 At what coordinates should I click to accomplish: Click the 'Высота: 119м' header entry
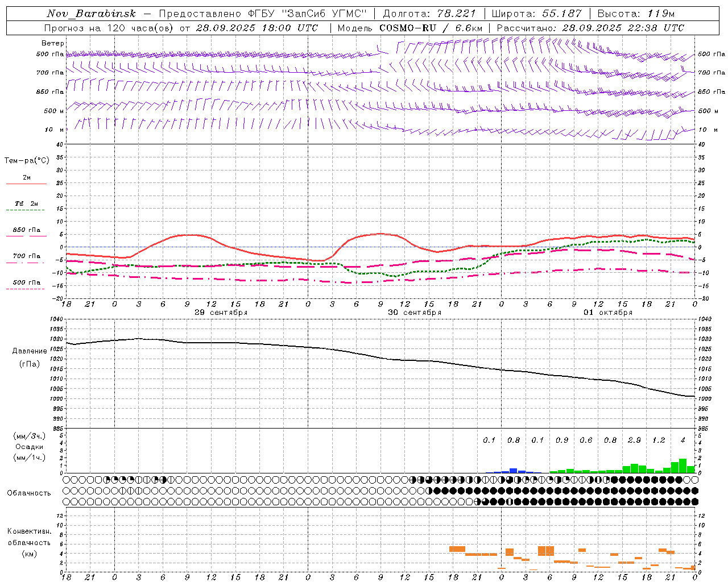(x=636, y=14)
